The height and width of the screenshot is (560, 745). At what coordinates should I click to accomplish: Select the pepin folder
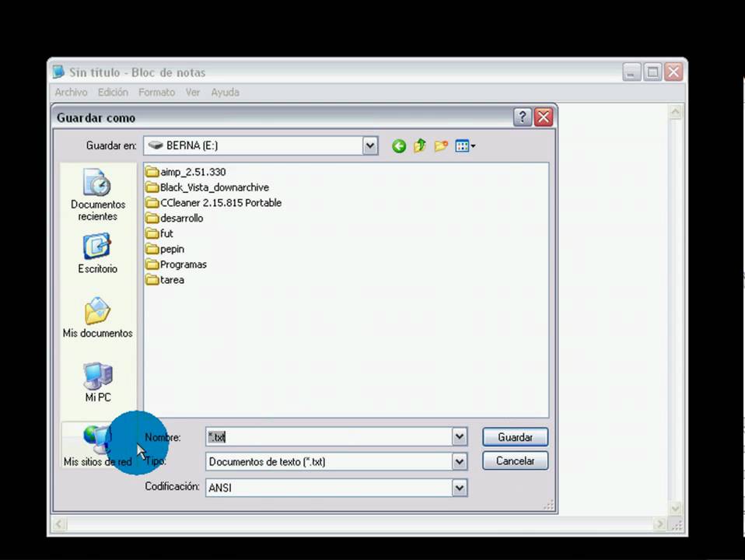[165, 249]
